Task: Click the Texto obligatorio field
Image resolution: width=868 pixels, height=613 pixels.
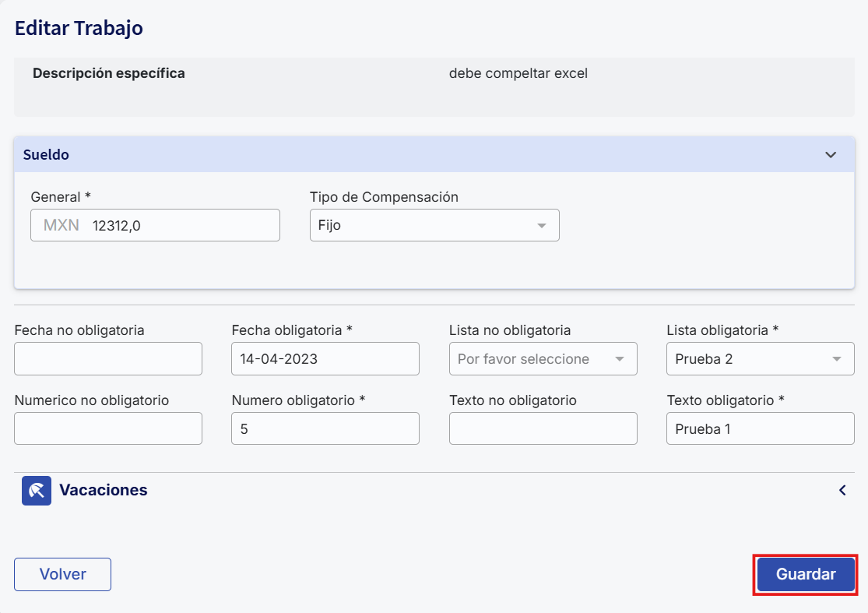Action: pos(760,428)
